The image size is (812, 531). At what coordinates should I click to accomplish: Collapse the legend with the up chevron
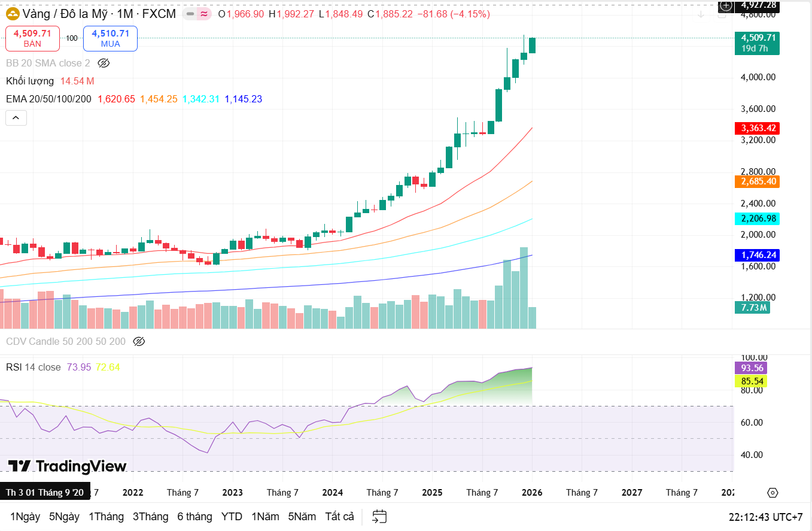tap(16, 117)
